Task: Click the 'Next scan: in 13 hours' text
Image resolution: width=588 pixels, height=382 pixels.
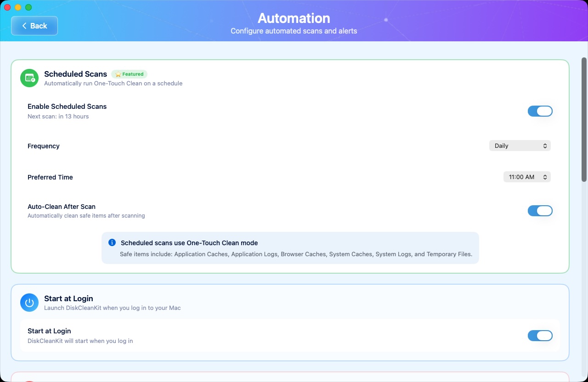Action: pyautogui.click(x=58, y=117)
